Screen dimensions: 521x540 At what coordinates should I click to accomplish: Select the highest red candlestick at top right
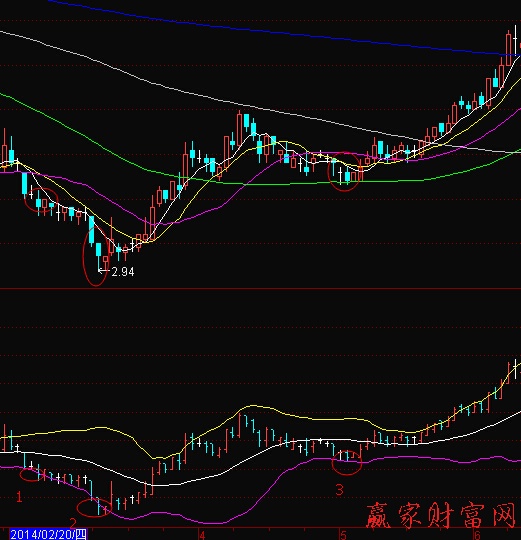tap(509, 48)
